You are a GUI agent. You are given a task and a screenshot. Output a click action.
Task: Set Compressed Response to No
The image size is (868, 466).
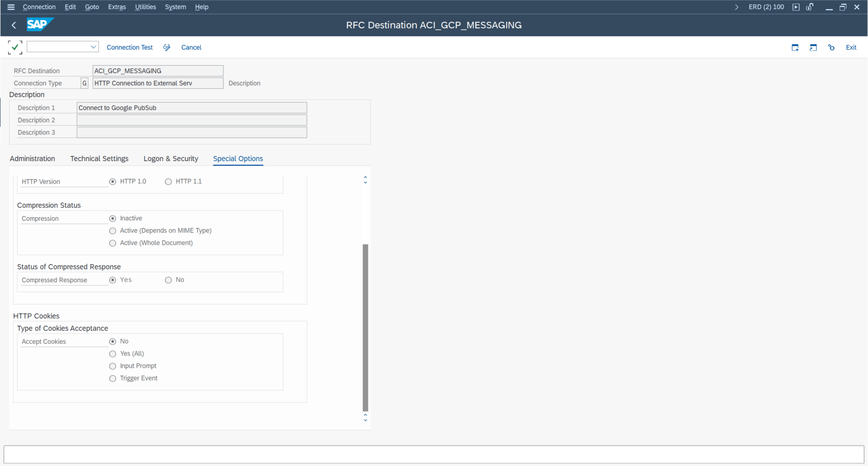[x=168, y=280]
